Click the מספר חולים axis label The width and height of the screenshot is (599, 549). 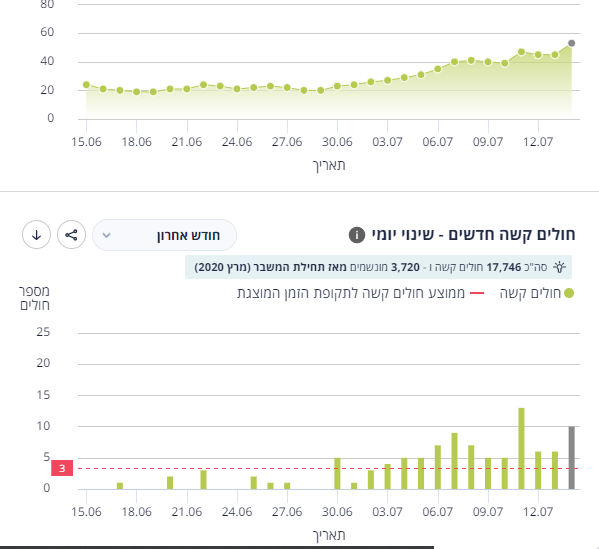[x=35, y=298]
